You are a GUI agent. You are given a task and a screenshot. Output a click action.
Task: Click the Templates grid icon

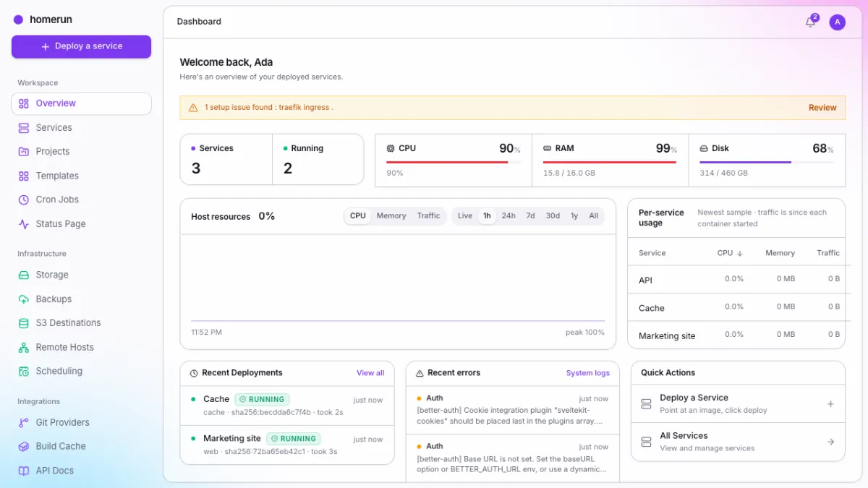point(24,176)
